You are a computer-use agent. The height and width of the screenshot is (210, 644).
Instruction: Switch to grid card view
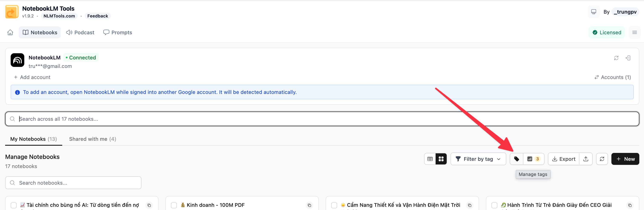pyautogui.click(x=441, y=159)
